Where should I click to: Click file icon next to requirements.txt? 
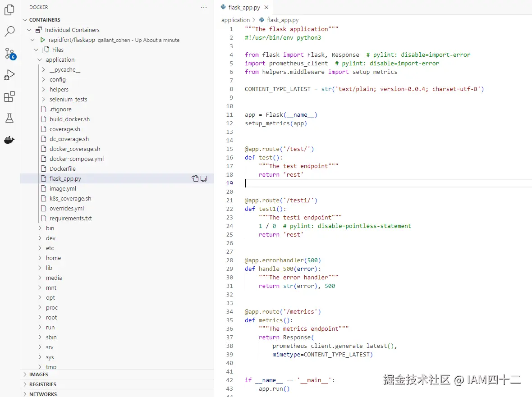(43, 218)
